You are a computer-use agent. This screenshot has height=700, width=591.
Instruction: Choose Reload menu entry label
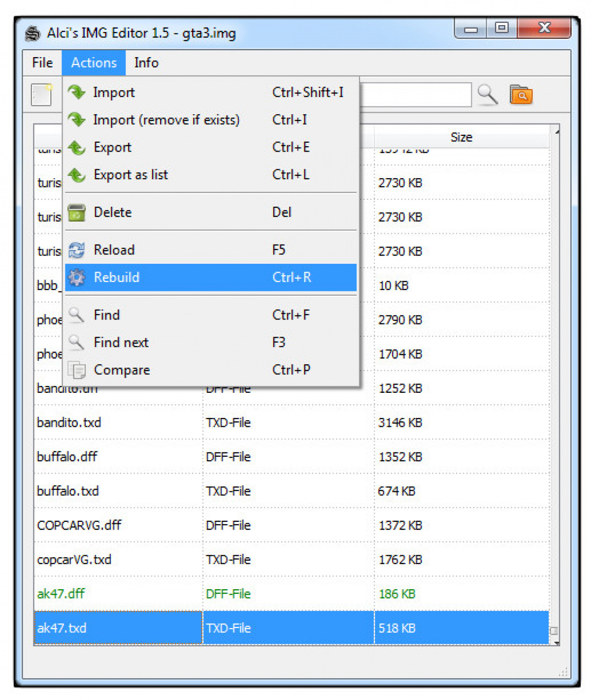pos(114,250)
